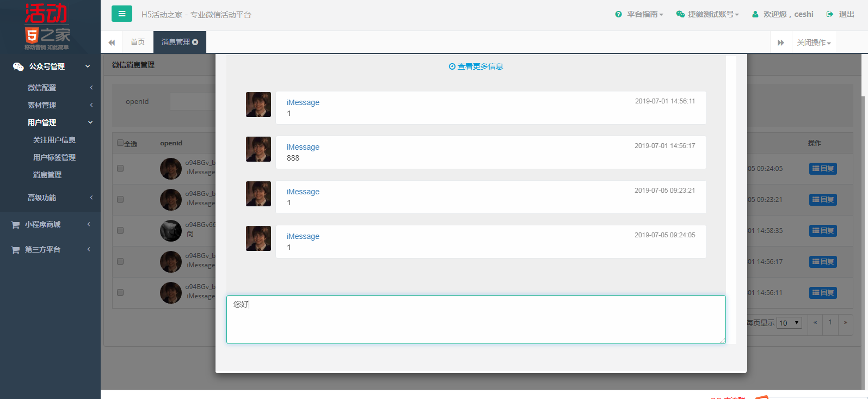This screenshot has width=868, height=399.
Task: Expand the 高级功能 submenu
Action: [50, 198]
